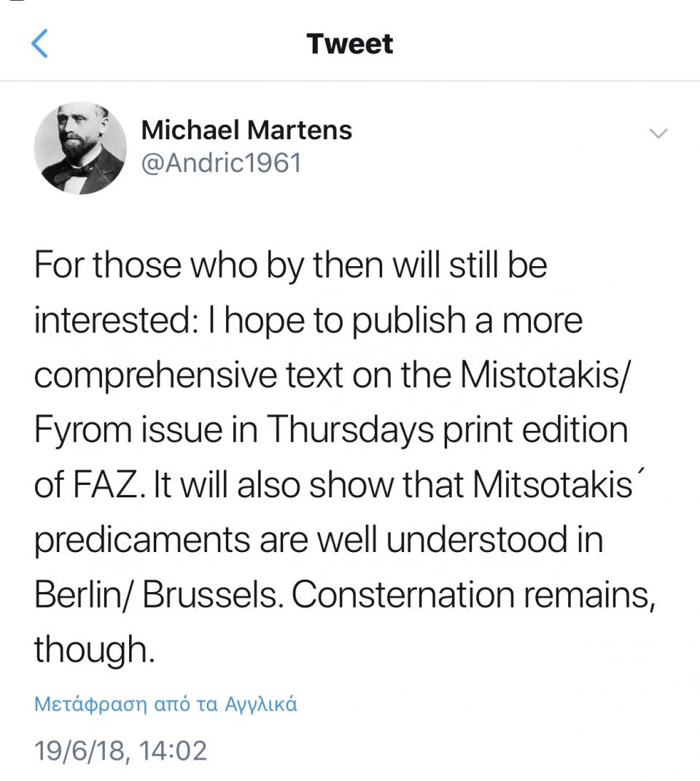Click the 19/6/18, 14:02 timestamp
The width and height of the screenshot is (700, 781).
[120, 751]
